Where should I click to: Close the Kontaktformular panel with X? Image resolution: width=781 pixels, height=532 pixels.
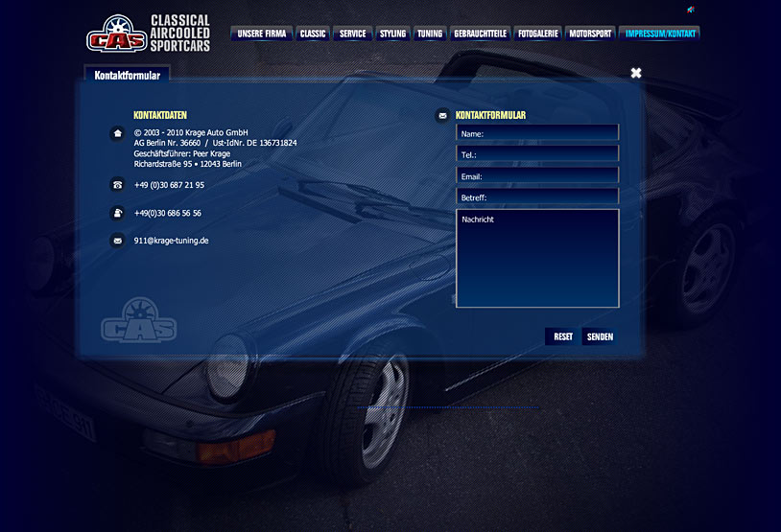pos(636,73)
